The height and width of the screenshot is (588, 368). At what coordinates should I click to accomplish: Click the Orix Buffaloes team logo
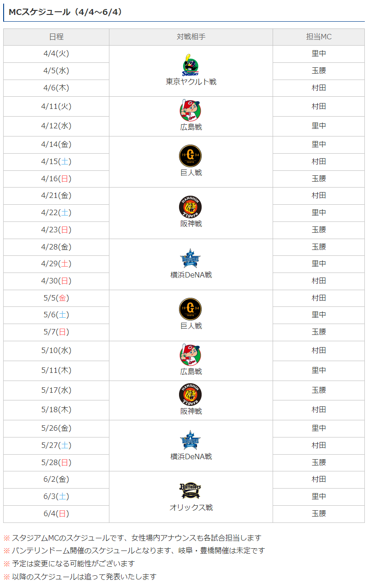click(x=191, y=491)
